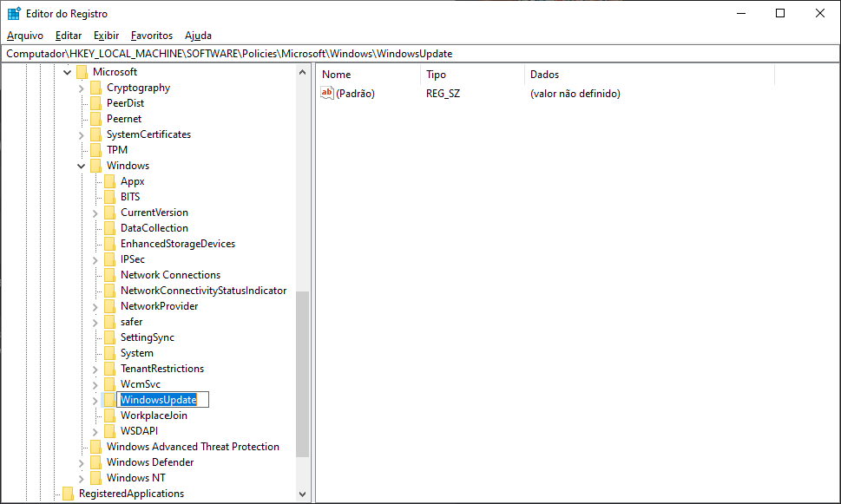Click the registry path address bar

click(420, 54)
